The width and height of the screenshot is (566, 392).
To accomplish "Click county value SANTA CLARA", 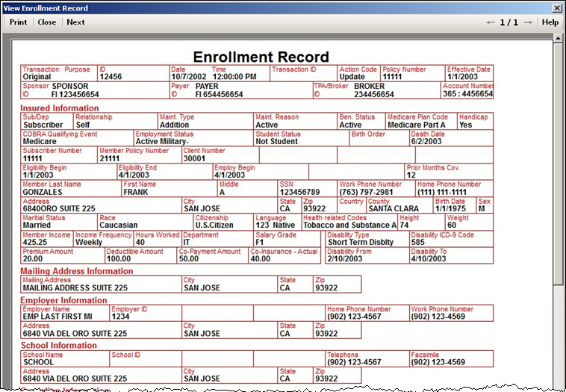I will [x=394, y=208].
